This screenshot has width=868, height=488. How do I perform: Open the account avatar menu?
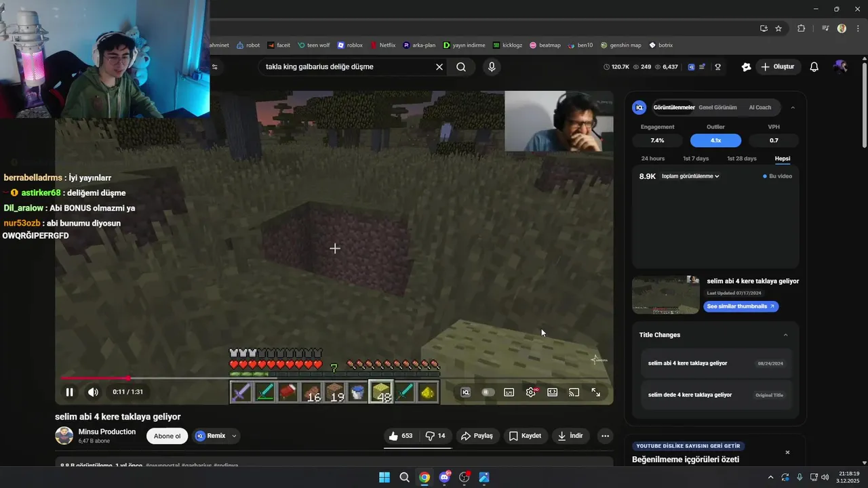click(841, 66)
